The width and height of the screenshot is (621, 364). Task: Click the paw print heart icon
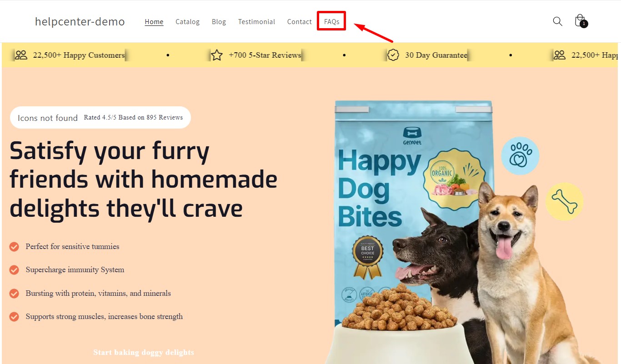point(520,156)
